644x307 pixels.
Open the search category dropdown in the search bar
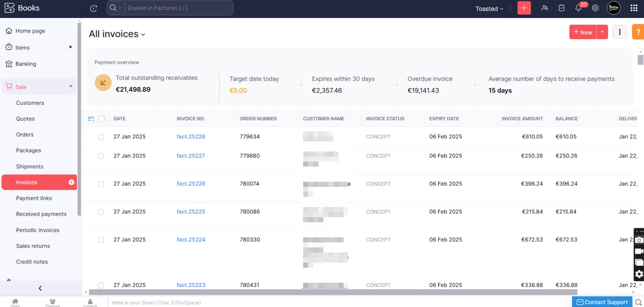pyautogui.click(x=120, y=8)
